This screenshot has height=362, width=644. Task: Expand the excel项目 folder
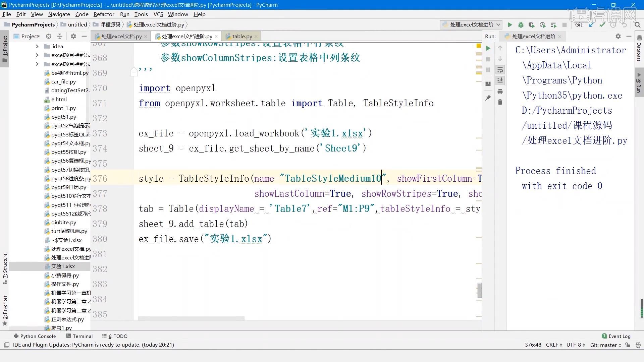[x=37, y=55]
